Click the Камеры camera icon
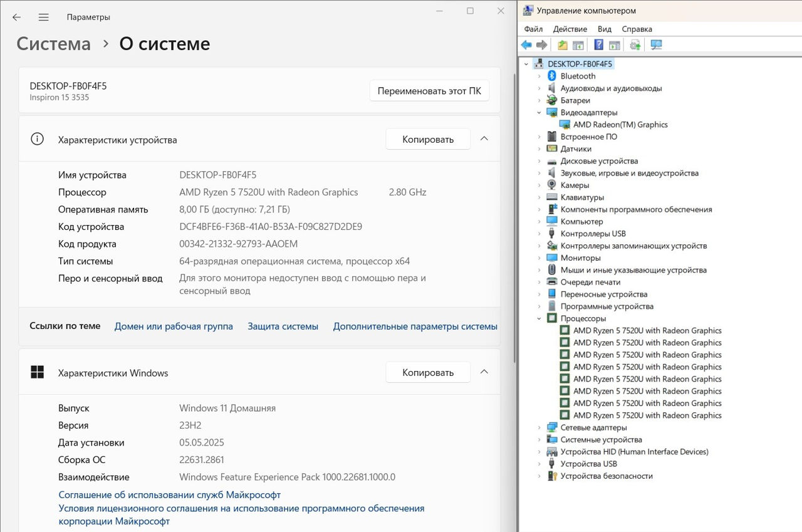The image size is (802, 532). pyautogui.click(x=552, y=185)
